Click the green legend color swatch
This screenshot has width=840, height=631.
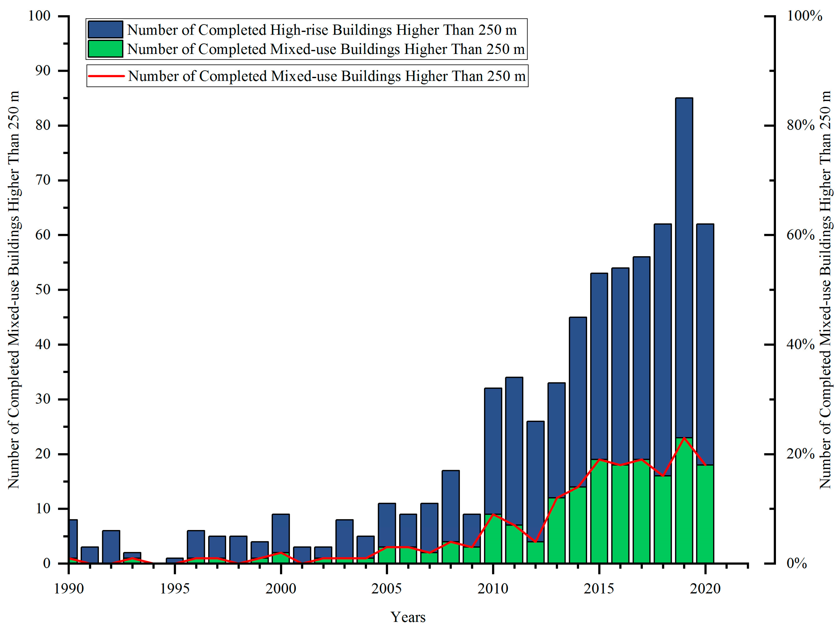[105, 49]
